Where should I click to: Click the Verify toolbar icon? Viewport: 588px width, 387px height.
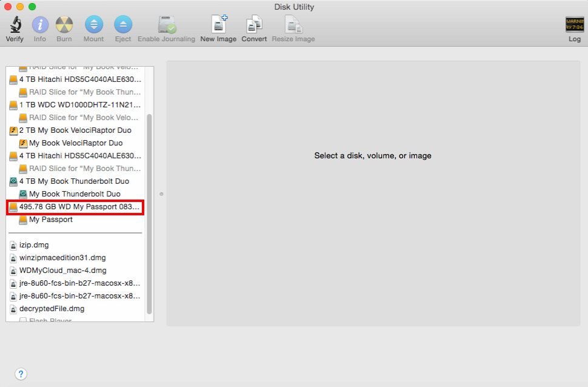(x=15, y=27)
